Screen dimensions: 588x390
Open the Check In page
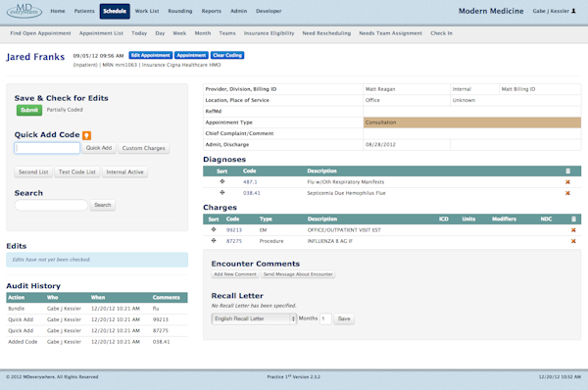point(441,33)
